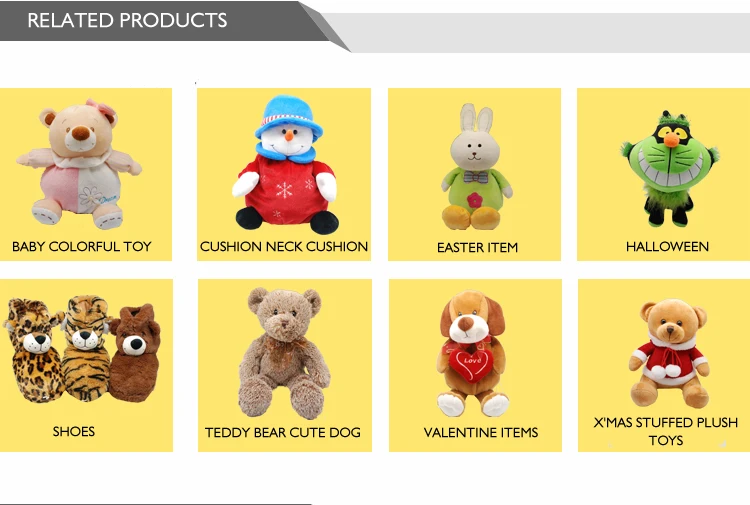Click the green bunny plush image
This screenshot has width=750, height=505.
pos(476,167)
